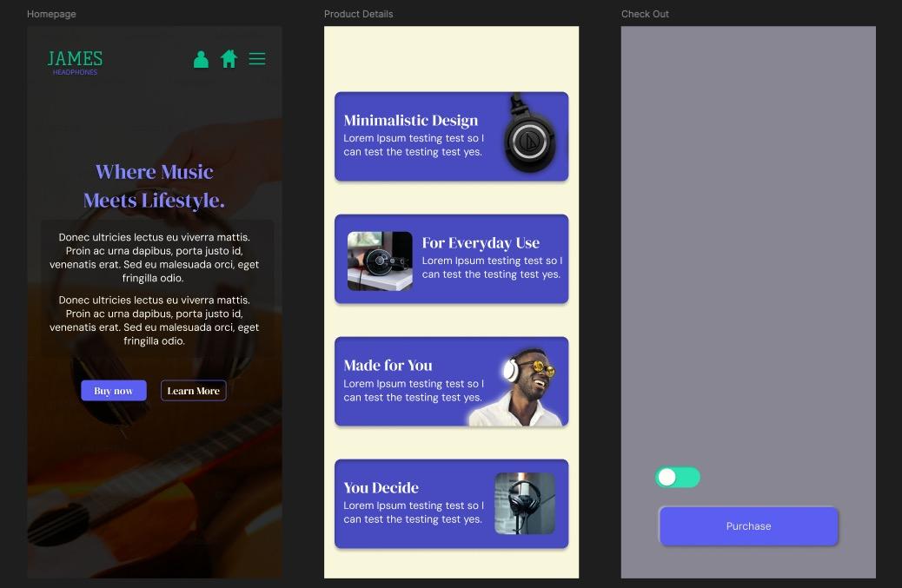Click the black headphone image on Minimalistic Design card
902x588 pixels.
[x=530, y=134]
